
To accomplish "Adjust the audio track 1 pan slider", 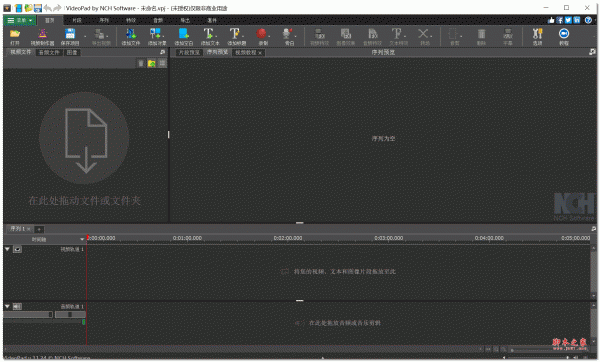I will [70, 315].
